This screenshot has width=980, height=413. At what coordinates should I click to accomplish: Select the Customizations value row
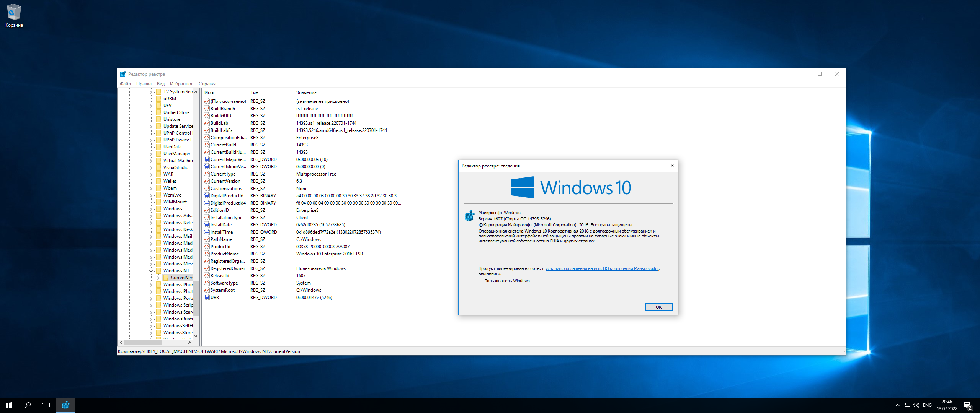pos(303,189)
